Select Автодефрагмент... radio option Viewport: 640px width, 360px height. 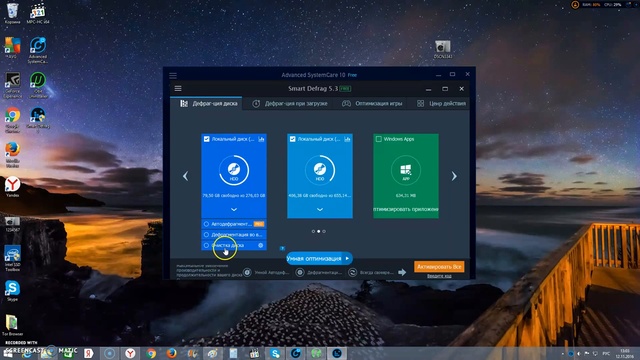207,224
